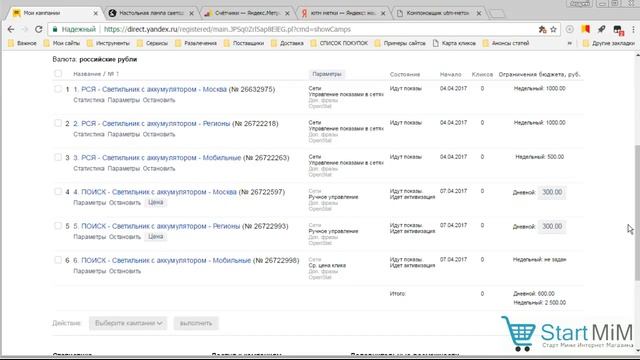Close the Яндекс.Метрика tab

point(287,13)
